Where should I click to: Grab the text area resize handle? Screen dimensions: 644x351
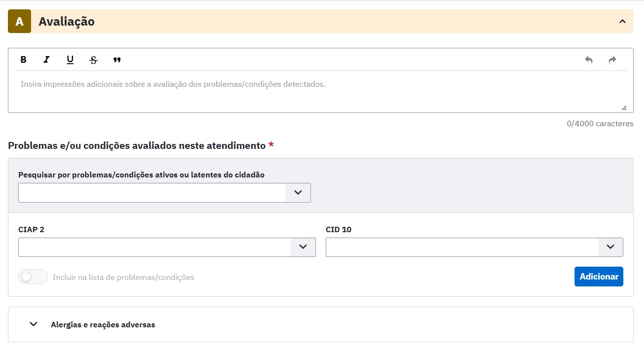(624, 108)
